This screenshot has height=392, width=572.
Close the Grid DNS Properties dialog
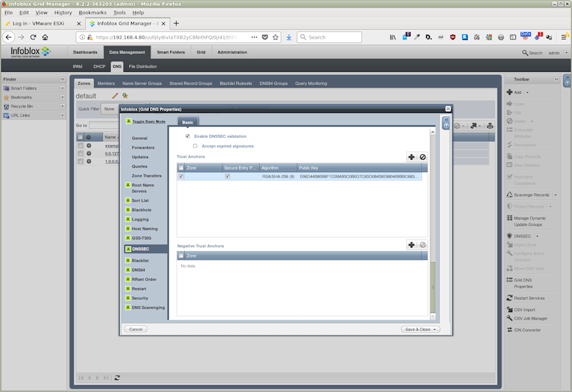(448, 109)
